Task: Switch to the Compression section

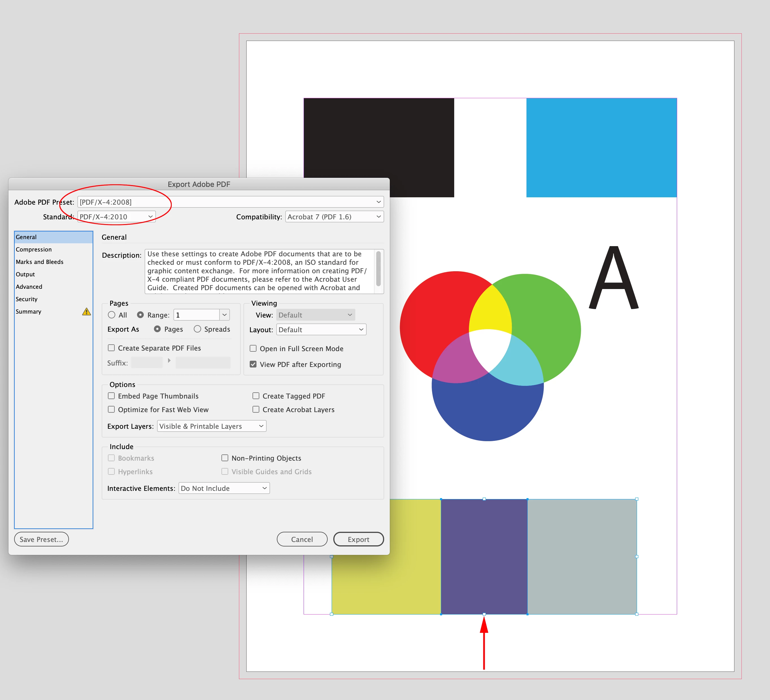Action: pyautogui.click(x=34, y=249)
